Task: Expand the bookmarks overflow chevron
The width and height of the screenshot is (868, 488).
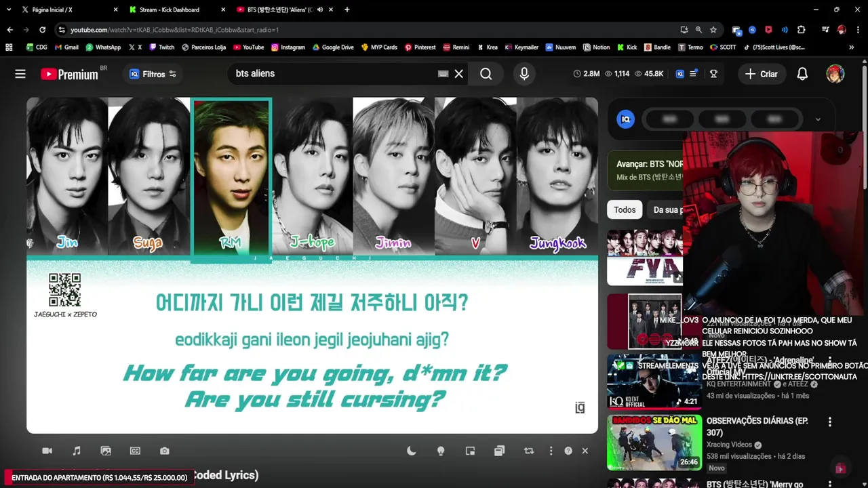Action: click(851, 47)
